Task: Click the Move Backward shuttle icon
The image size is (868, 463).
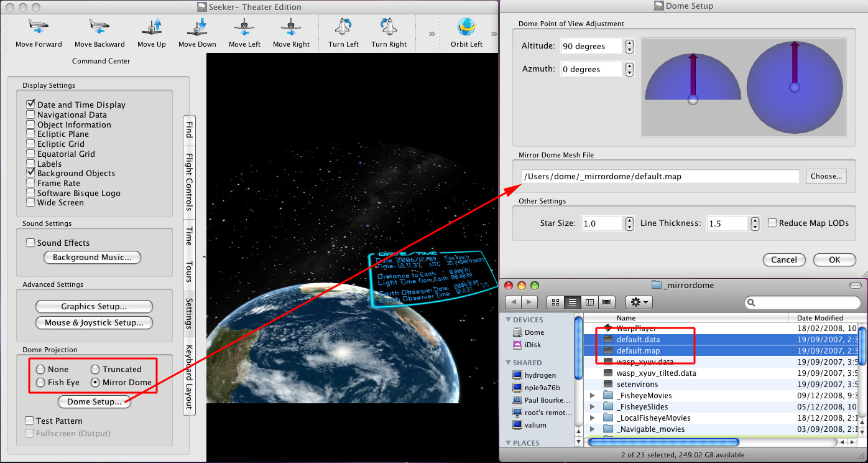Action: click(x=99, y=27)
